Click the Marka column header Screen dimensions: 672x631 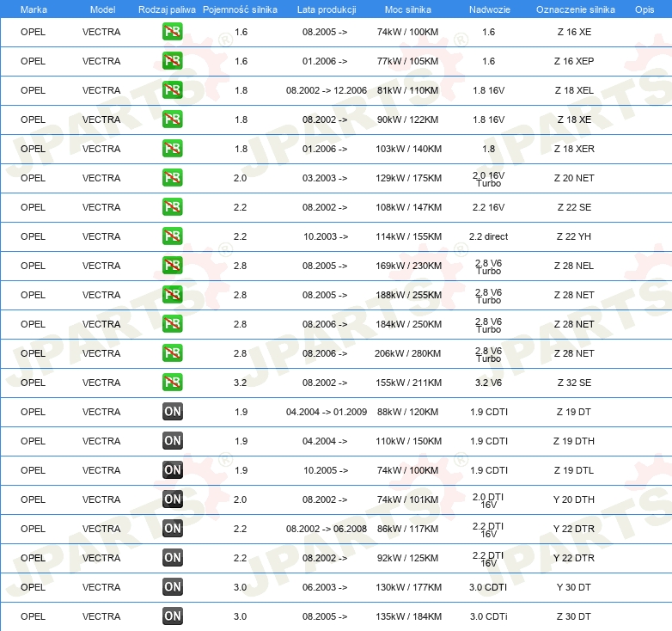(x=34, y=9)
